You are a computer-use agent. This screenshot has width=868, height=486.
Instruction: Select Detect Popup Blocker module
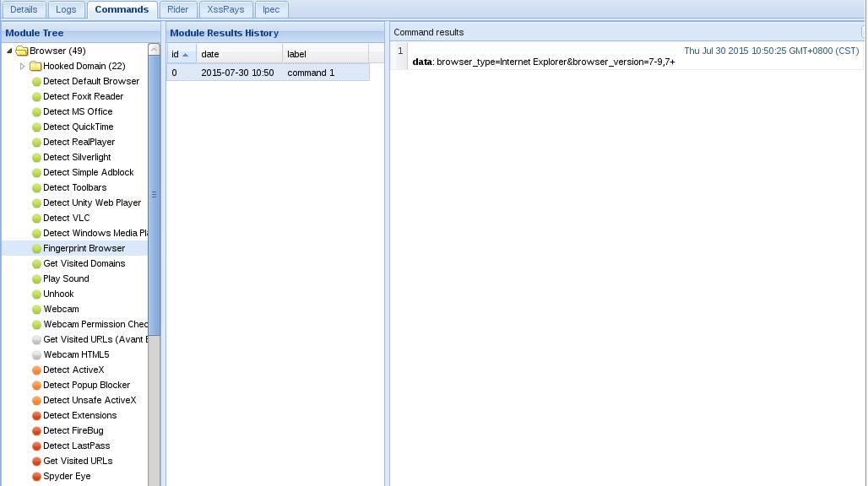point(86,385)
